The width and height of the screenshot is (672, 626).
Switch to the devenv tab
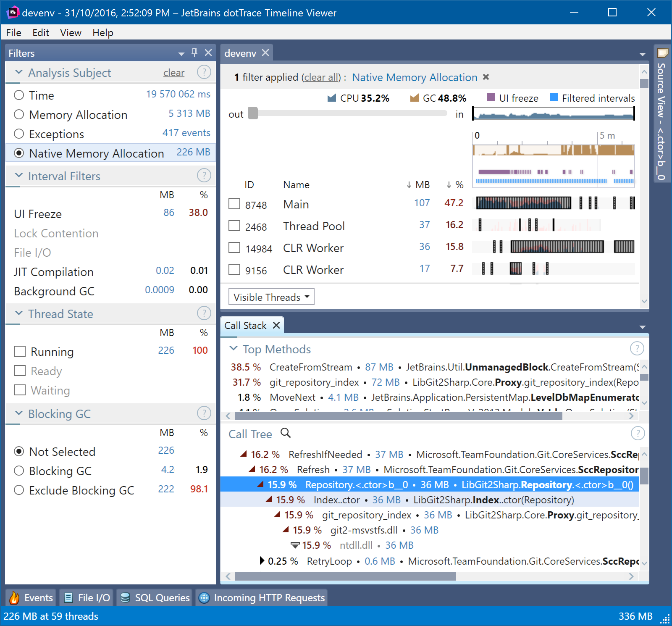pos(240,53)
